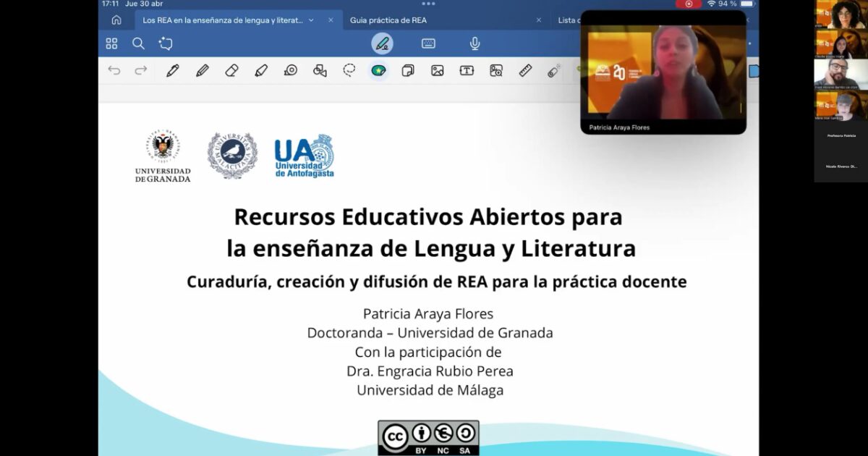
Task: Click 'Dra. Engracia Rubio Perea' text
Action: coord(430,371)
